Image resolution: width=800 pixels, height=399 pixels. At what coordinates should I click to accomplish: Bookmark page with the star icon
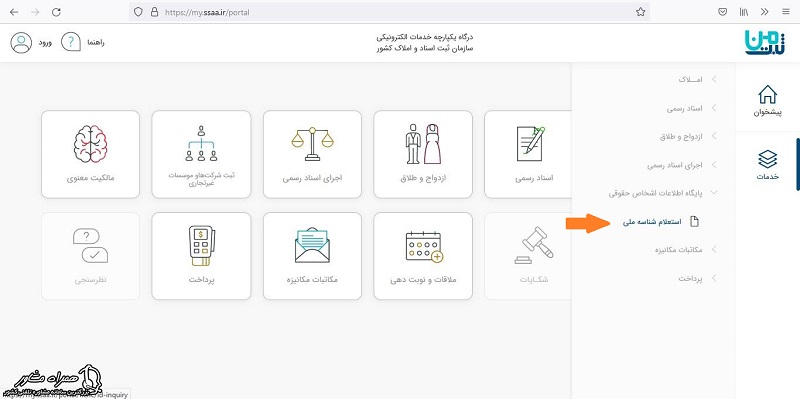pos(641,12)
